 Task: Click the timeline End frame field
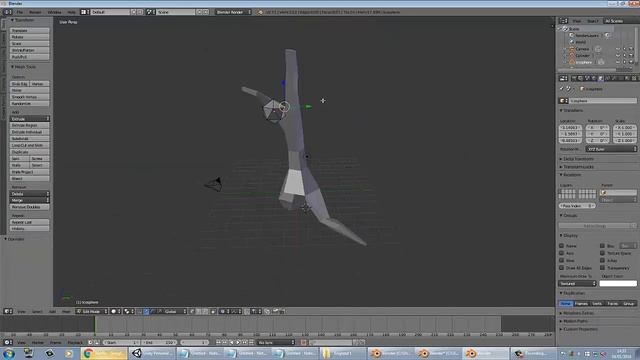(159, 342)
